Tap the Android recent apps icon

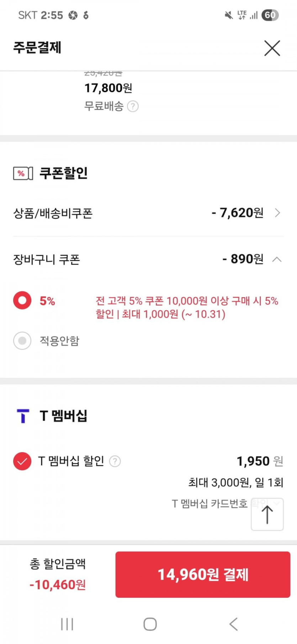pos(67,624)
